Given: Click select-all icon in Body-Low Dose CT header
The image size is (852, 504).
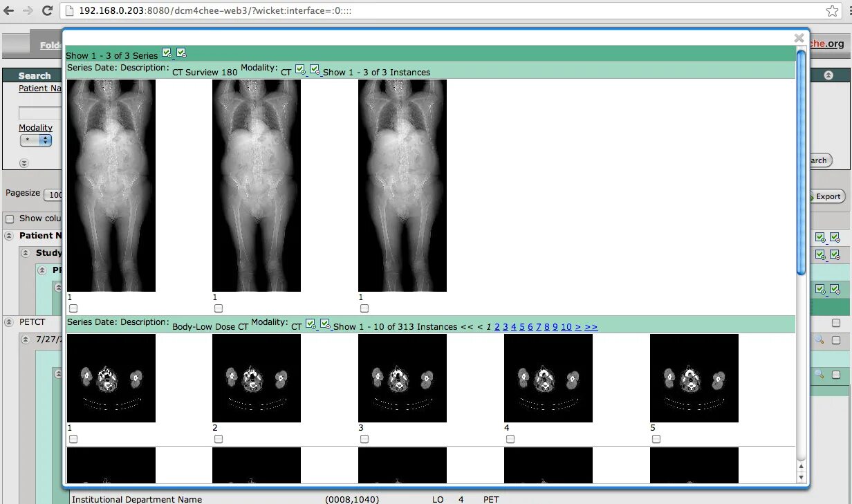Looking at the screenshot, I should coord(311,324).
